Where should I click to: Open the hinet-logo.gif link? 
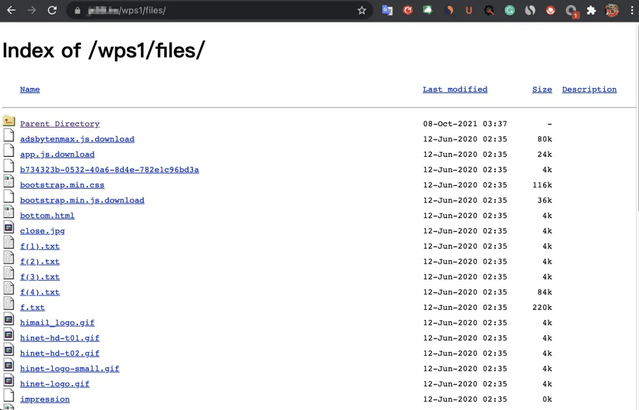click(55, 384)
